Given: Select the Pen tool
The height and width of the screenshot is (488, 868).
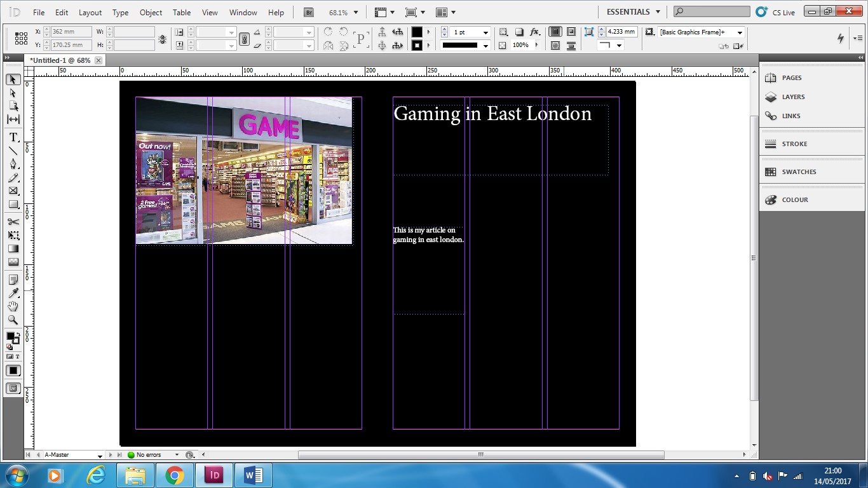Looking at the screenshot, I should 13,164.
